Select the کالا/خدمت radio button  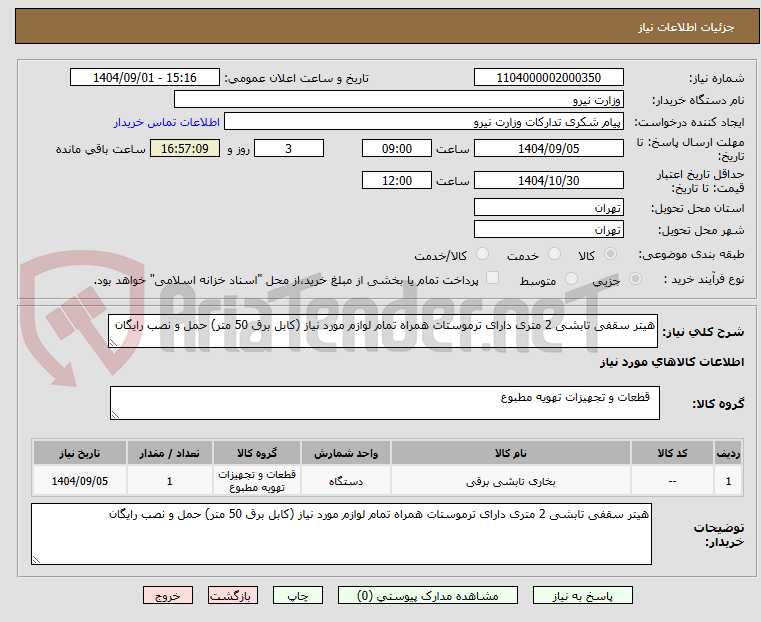click(x=482, y=254)
